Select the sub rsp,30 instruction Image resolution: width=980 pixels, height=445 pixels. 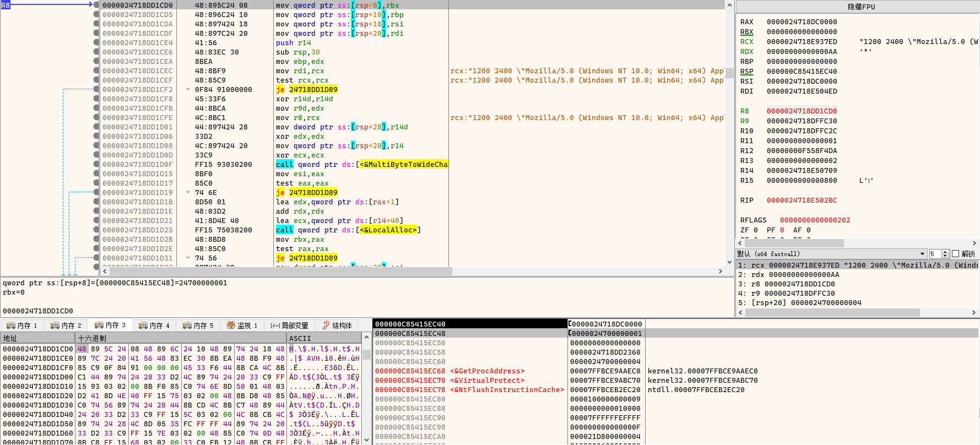coord(297,52)
